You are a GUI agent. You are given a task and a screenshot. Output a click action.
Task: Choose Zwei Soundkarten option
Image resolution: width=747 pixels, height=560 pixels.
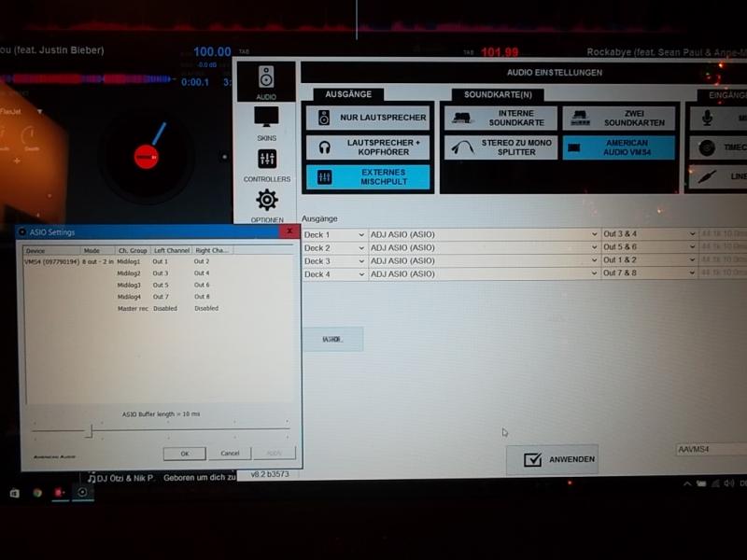(x=618, y=119)
